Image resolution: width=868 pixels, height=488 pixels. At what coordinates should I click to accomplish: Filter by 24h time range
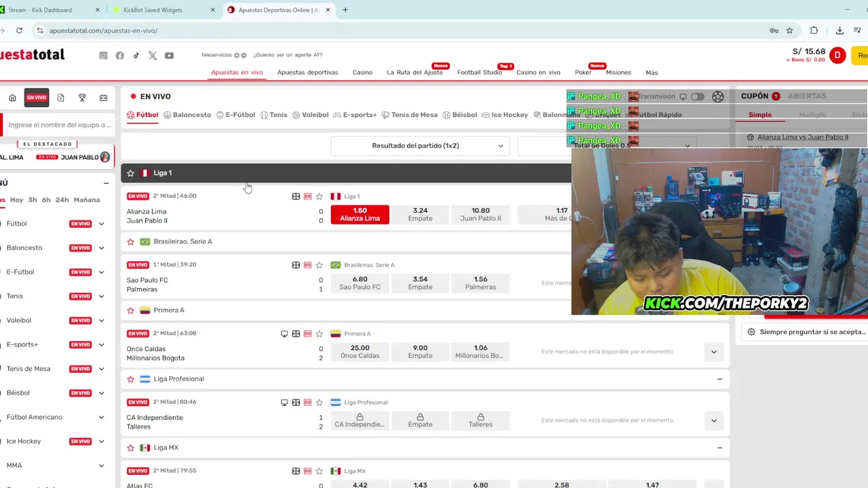(x=62, y=200)
